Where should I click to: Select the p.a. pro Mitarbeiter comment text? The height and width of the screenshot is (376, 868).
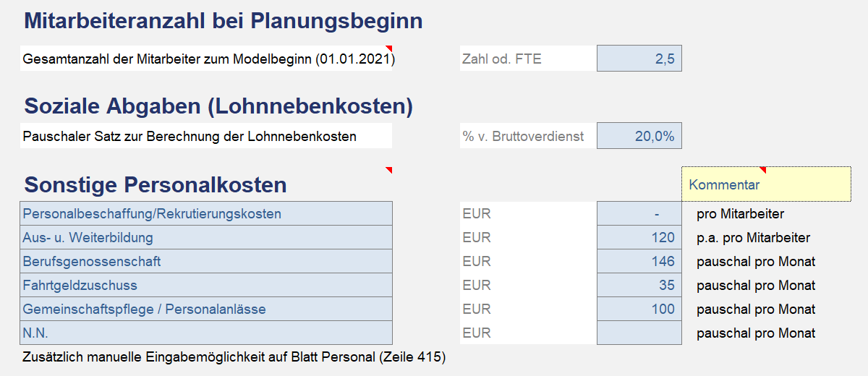(x=753, y=238)
